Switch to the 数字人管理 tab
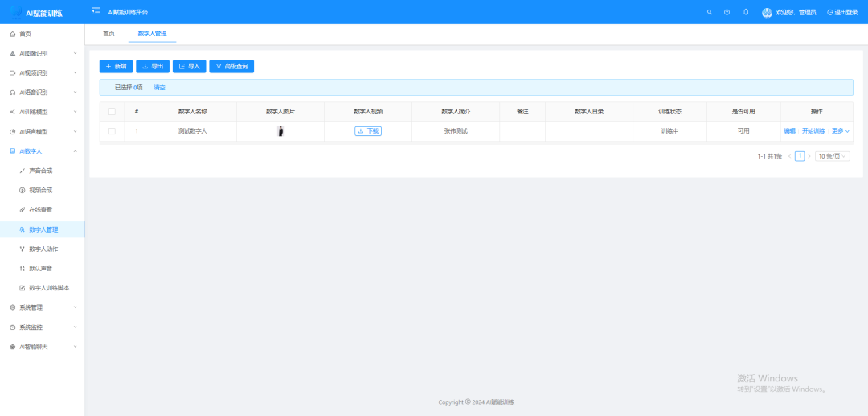Viewport: 868px width, 416px height. coord(152,34)
